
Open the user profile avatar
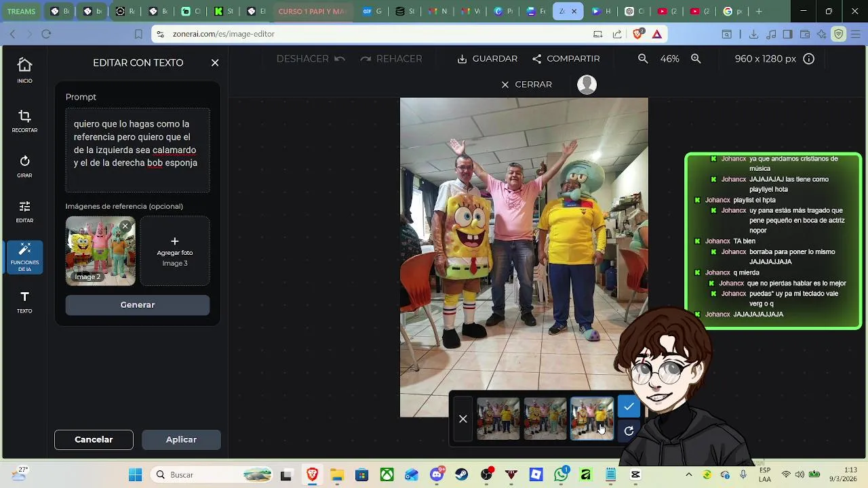click(587, 84)
